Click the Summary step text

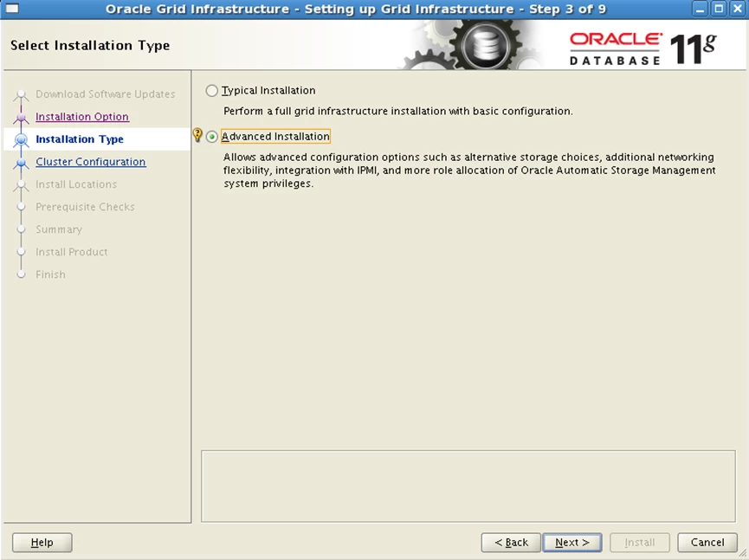point(59,229)
